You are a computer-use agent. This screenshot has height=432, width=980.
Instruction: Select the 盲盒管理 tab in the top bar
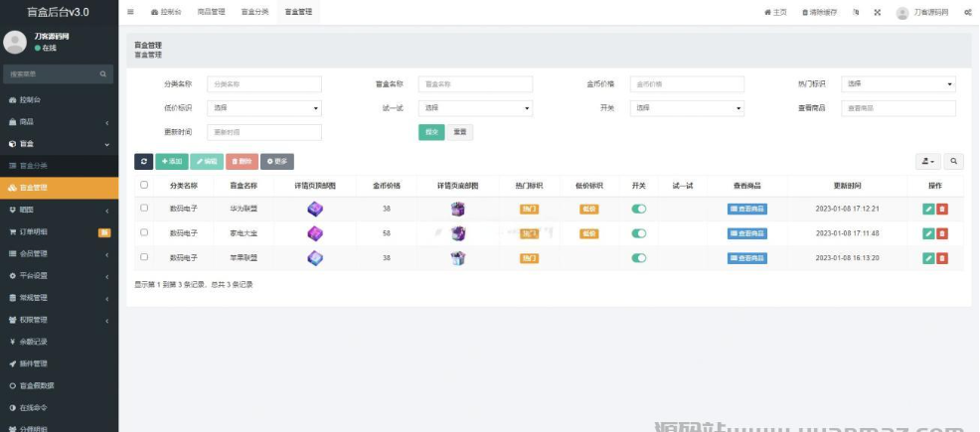[x=298, y=12]
